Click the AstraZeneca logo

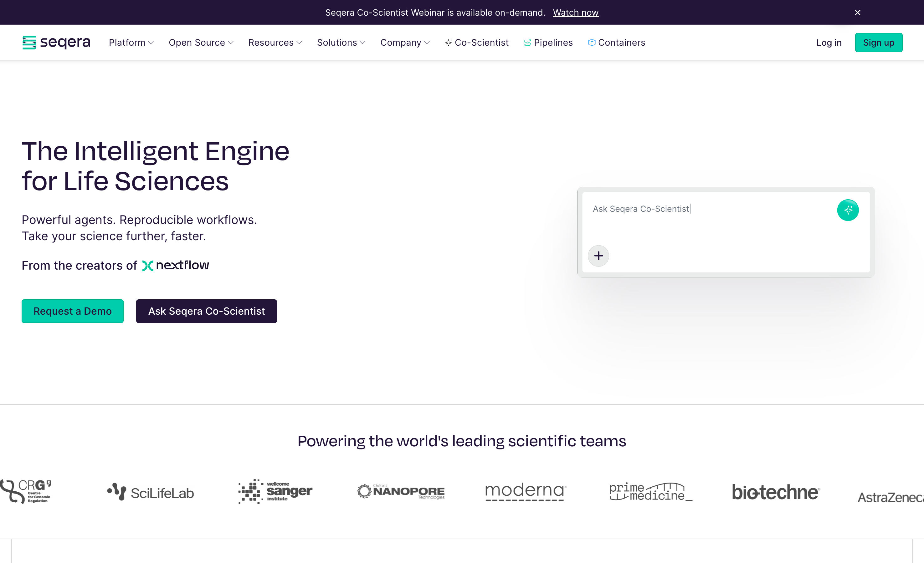891,497
